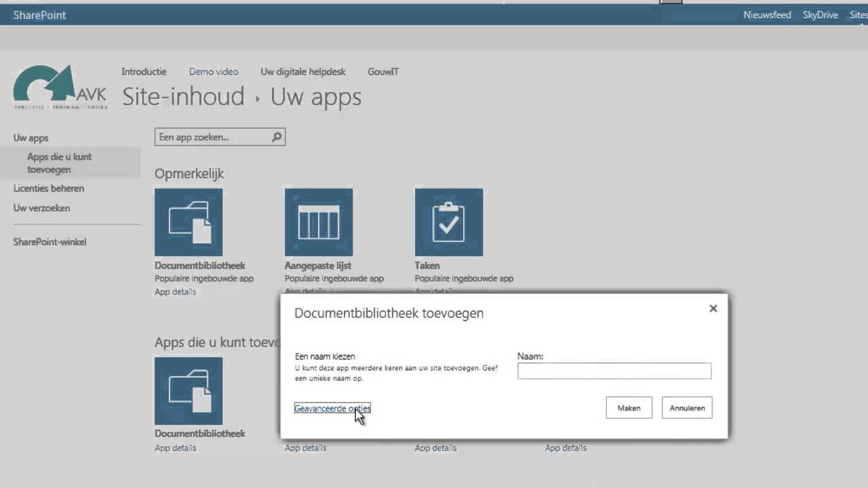Click the Taken title text
The width and height of the screenshot is (868, 488).
click(x=427, y=266)
